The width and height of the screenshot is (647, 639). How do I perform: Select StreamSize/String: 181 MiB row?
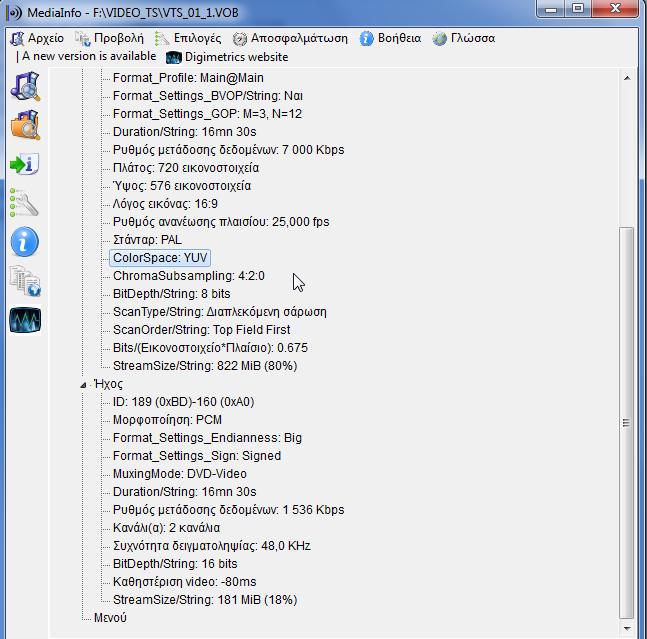[x=205, y=600]
